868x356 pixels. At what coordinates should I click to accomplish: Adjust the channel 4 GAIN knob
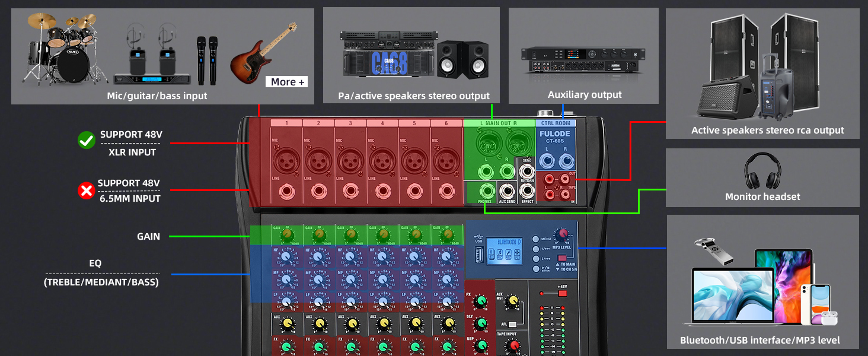coord(383,236)
